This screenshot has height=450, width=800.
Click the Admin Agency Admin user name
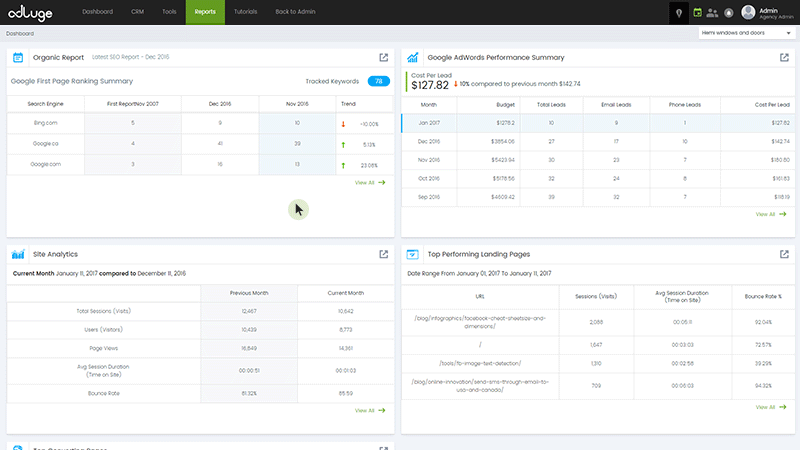click(776, 13)
